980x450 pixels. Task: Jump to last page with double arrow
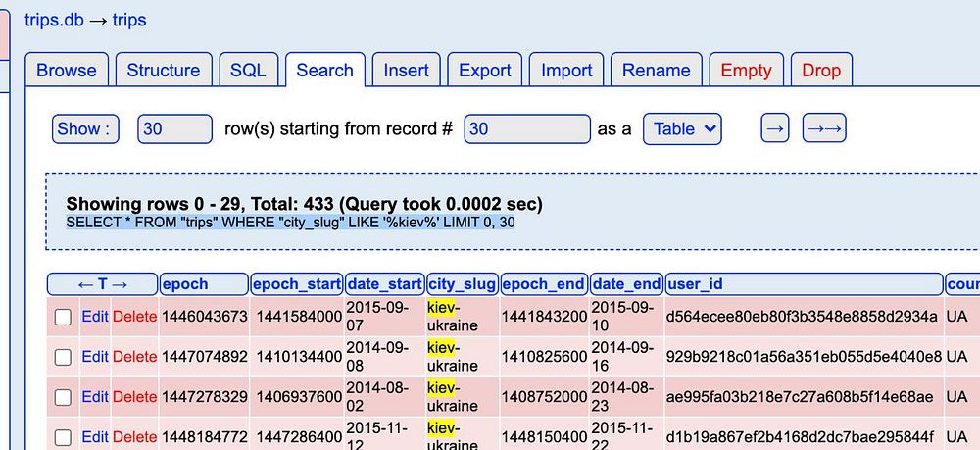tap(824, 128)
